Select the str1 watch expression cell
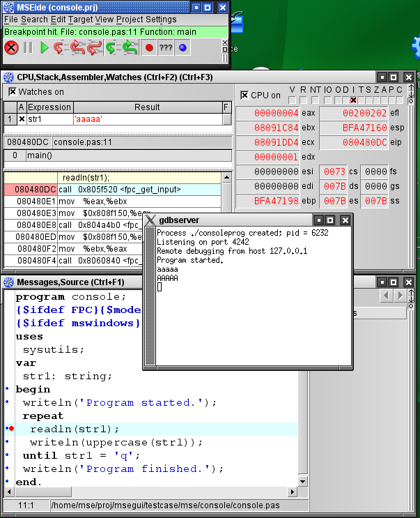Image resolution: width=420 pixels, height=518 pixels. 49,119
